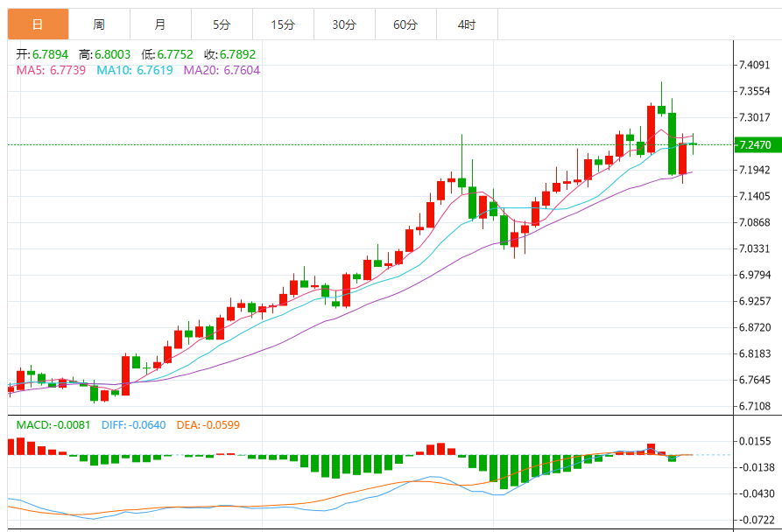Click the 高: 6.8003 high price value
The height and width of the screenshot is (532, 782).
[104, 54]
